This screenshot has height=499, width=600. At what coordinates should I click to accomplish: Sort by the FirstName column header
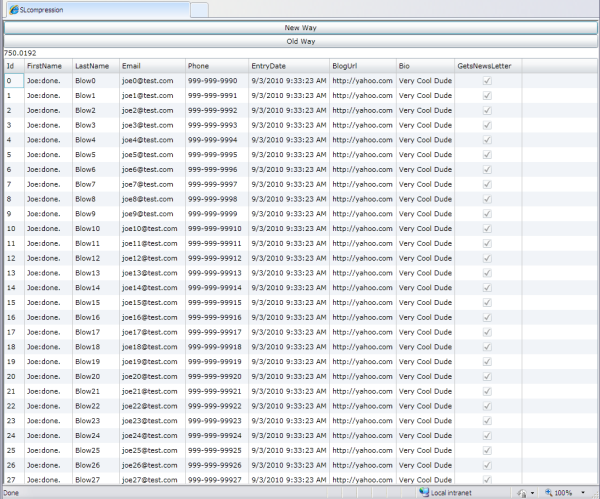pos(48,66)
